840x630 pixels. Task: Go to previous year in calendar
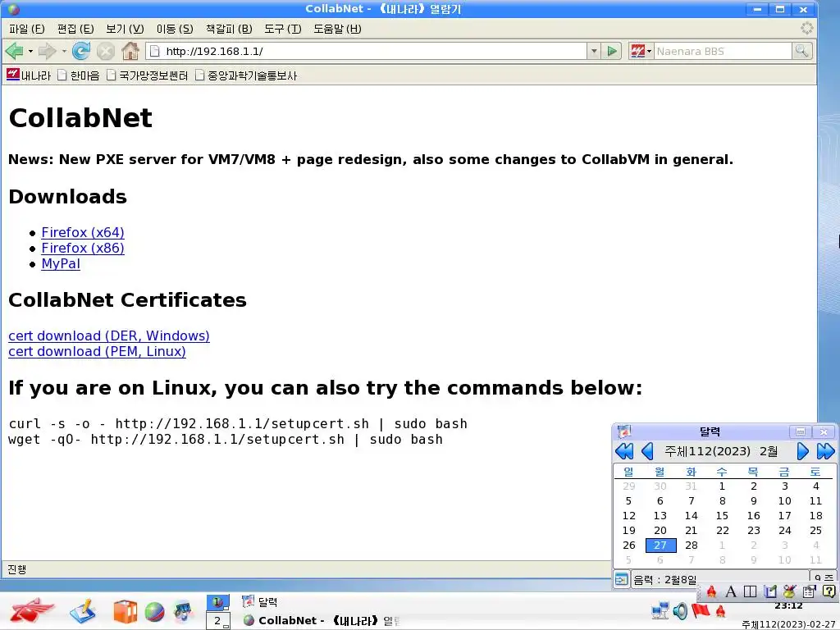pyautogui.click(x=624, y=452)
